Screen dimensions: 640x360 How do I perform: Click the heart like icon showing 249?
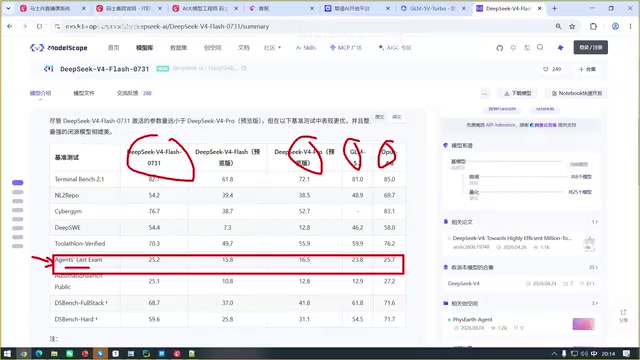point(546,69)
